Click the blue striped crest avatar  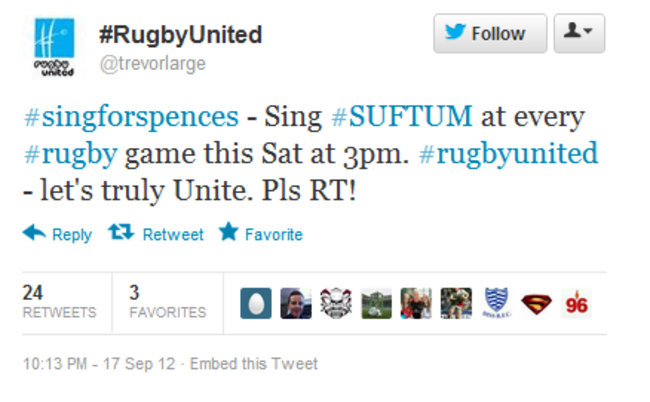[x=495, y=303]
